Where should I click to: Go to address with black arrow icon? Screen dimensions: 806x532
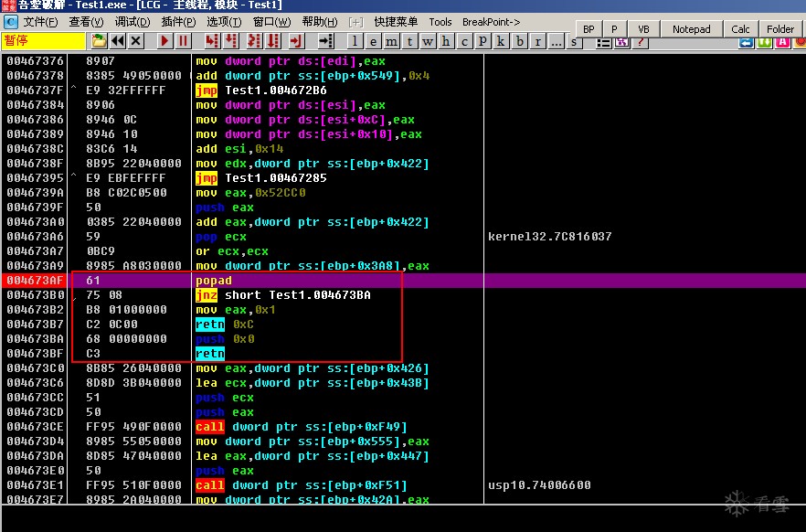[x=325, y=40]
